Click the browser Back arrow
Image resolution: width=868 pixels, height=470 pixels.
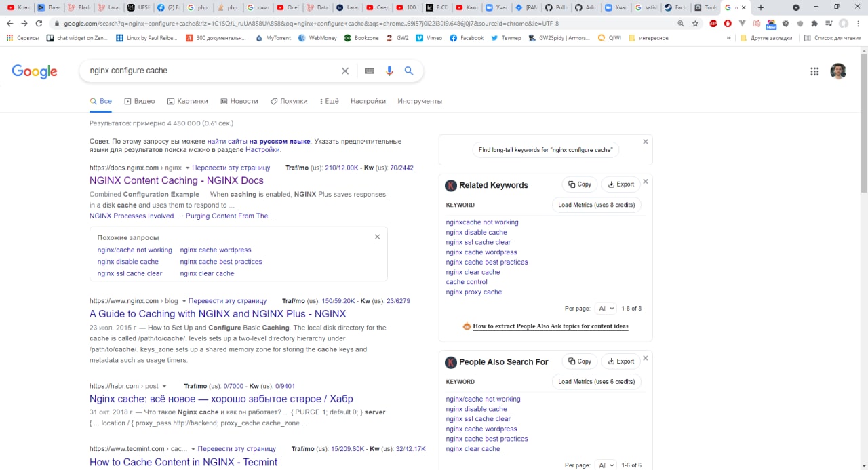9,23
